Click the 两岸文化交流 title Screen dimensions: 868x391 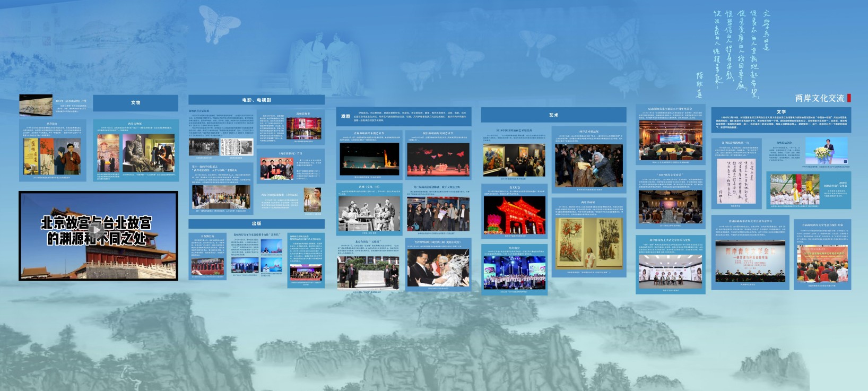coord(819,98)
